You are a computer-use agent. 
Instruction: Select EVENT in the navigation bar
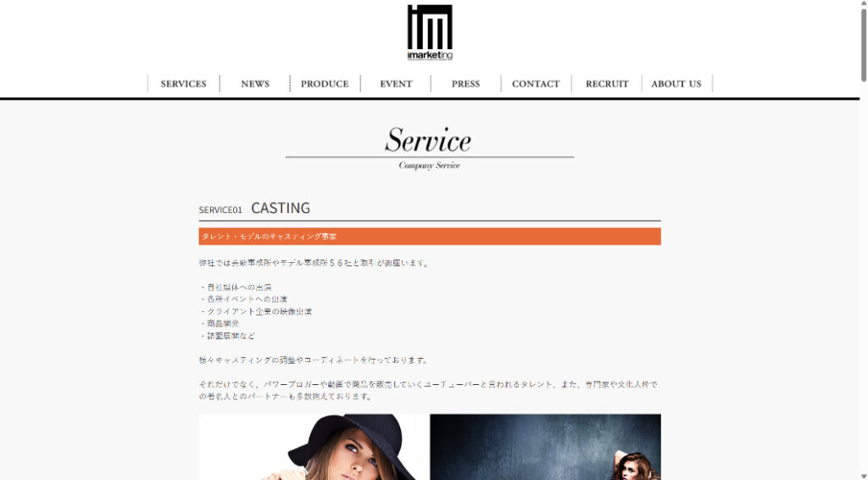[395, 84]
